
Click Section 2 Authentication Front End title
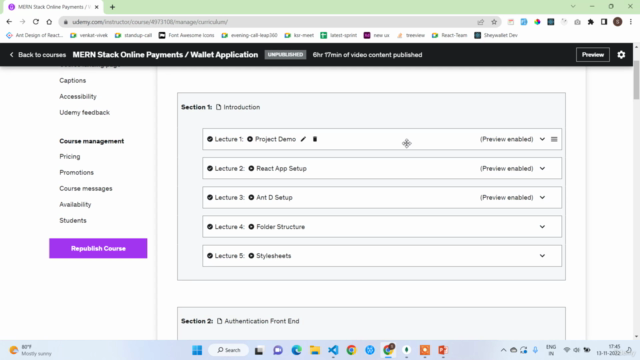pyautogui.click(x=262, y=321)
